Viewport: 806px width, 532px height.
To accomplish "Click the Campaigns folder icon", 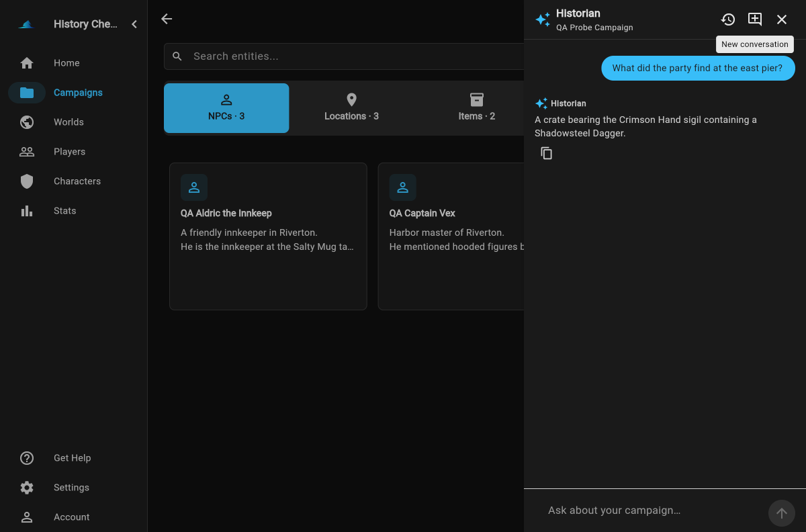I will [x=27, y=93].
